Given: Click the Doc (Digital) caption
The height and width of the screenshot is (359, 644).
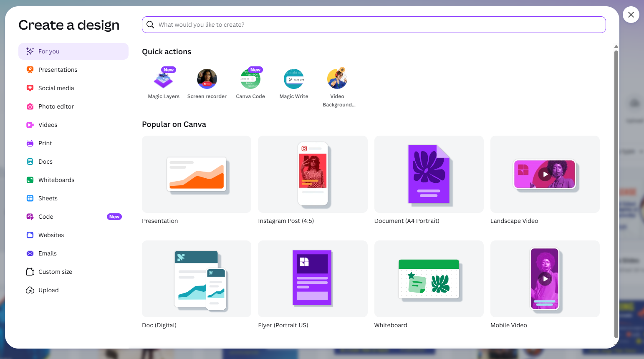Looking at the screenshot, I should point(159,325).
